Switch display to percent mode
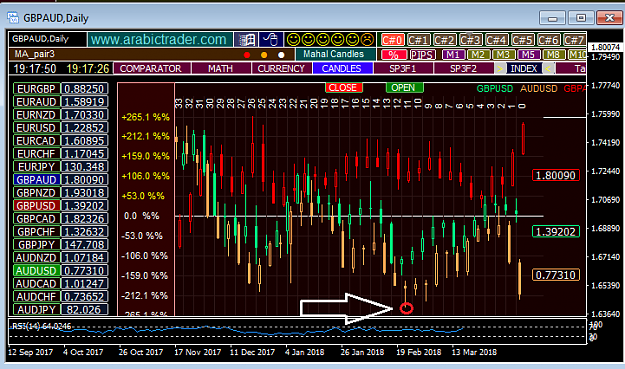Image resolution: width=625 pixels, height=369 pixels. point(393,55)
